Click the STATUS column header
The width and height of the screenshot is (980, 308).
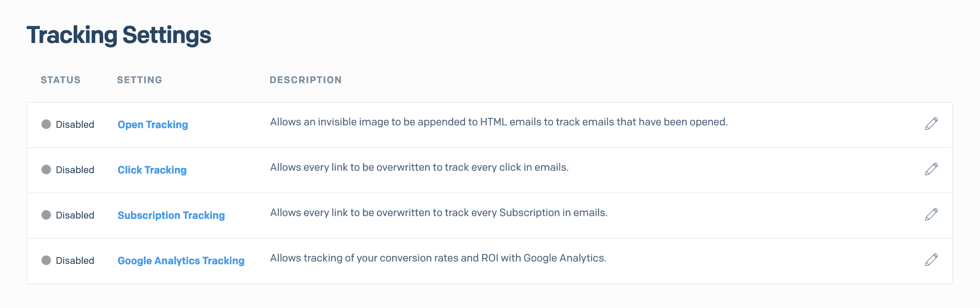(60, 80)
